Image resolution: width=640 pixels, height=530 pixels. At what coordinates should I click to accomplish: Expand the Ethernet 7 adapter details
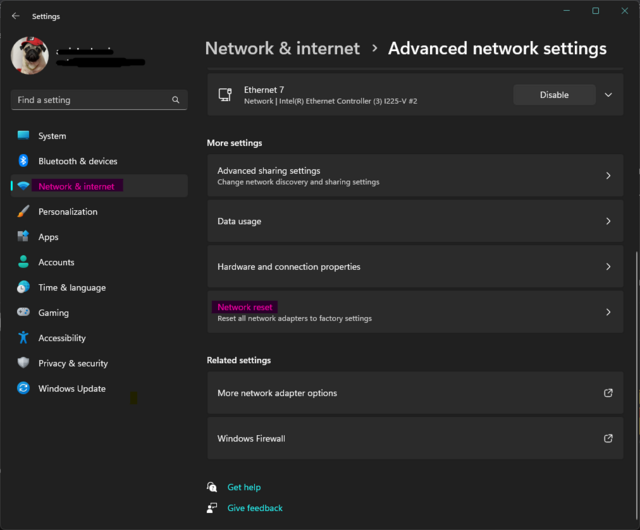tap(608, 95)
